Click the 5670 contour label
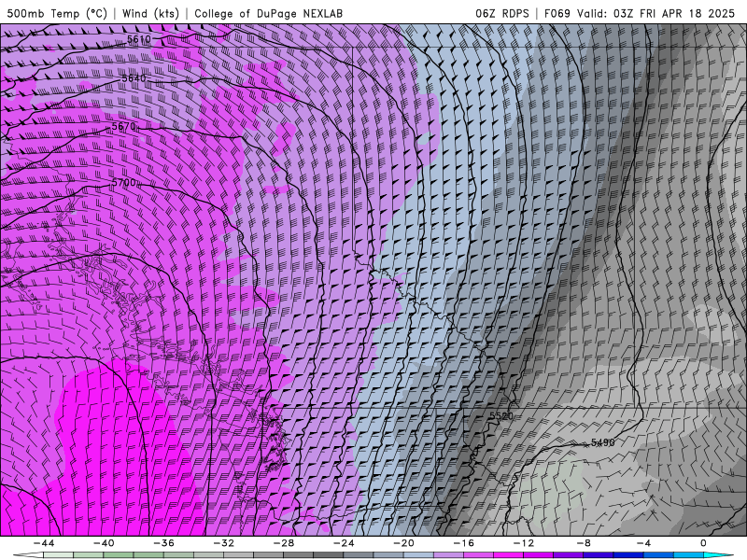 (x=124, y=127)
